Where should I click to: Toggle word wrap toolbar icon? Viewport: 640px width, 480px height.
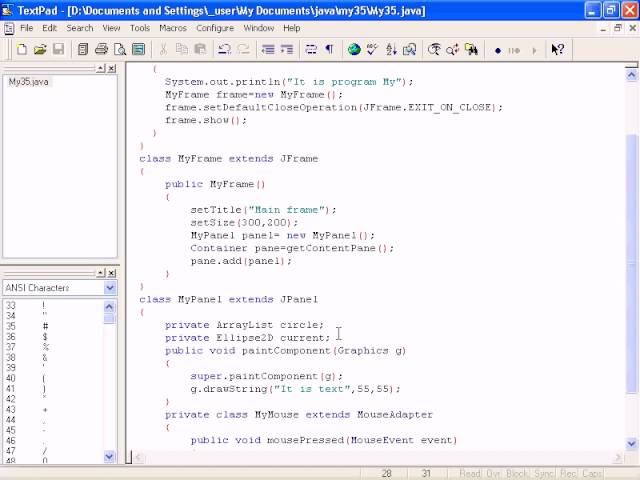click(x=311, y=50)
